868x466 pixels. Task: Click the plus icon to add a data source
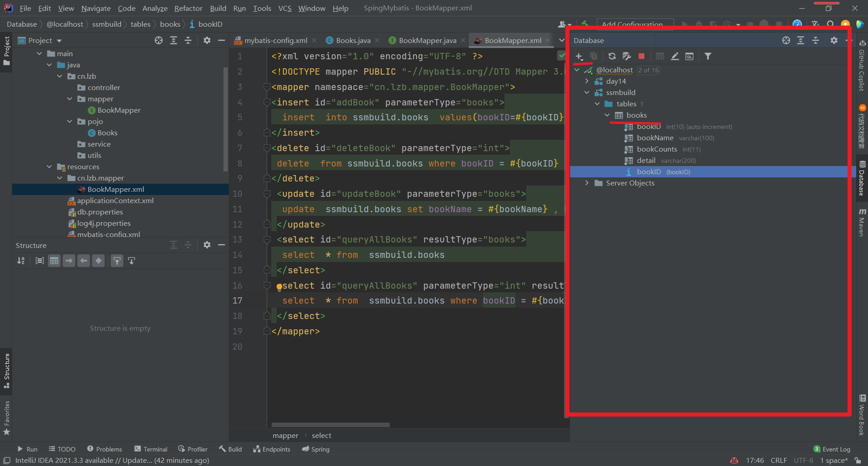pos(579,56)
